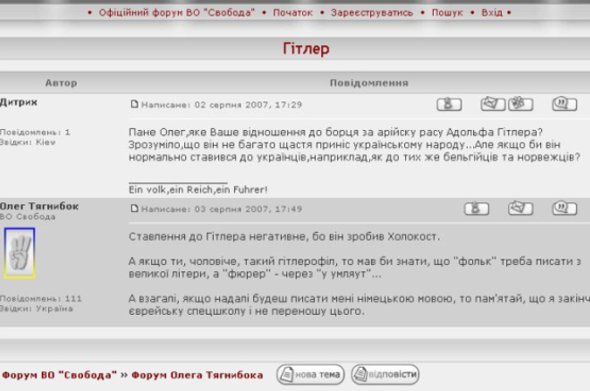This screenshot has height=391, width=590.
Task: Click ICQ flower icon in Дитрих's post
Action: [521, 104]
